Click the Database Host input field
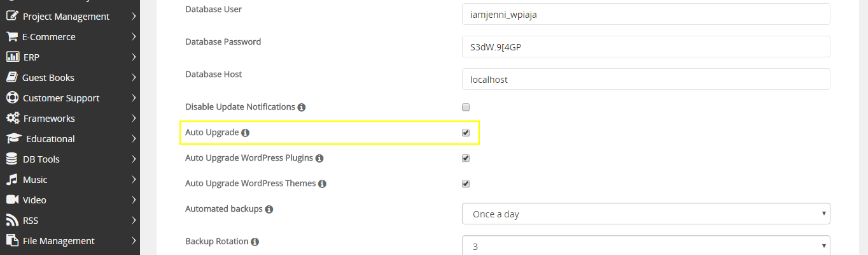The height and width of the screenshot is (255, 868). point(646,79)
